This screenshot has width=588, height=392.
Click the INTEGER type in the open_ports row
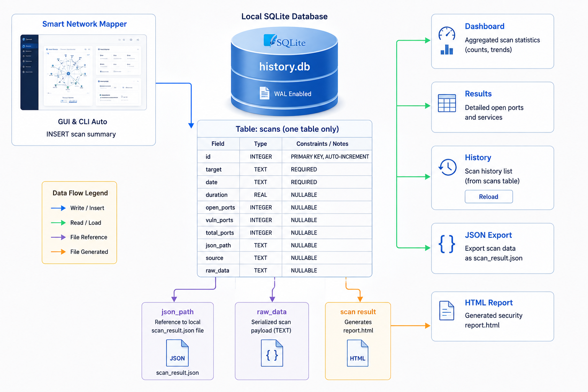pos(261,207)
